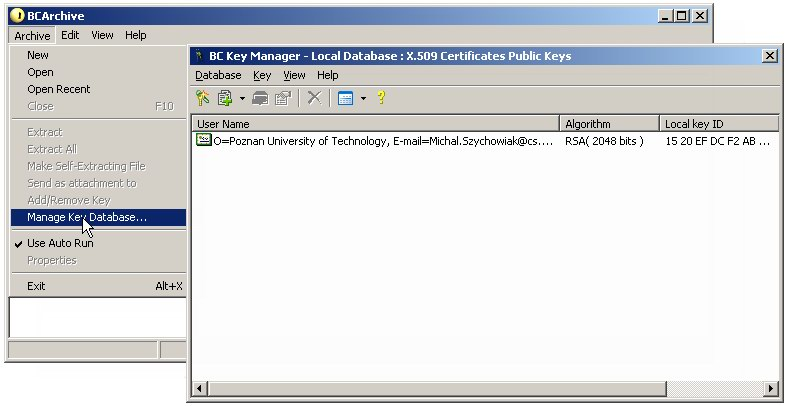Open the Help menu in BCArchive
Image resolution: width=787 pixels, height=406 pixels.
[x=136, y=35]
